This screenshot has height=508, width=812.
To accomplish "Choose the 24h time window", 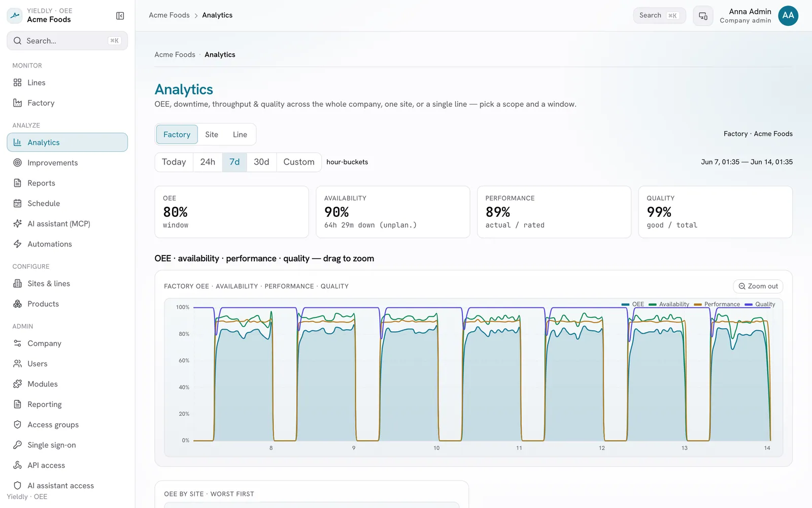I will click(x=208, y=162).
